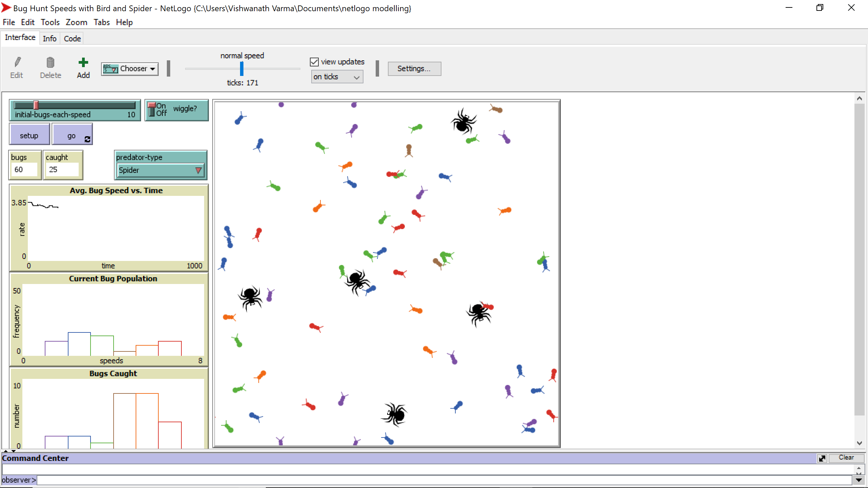Click the green Add plus icon
Viewport: 868px width, 488px height.
(x=83, y=62)
